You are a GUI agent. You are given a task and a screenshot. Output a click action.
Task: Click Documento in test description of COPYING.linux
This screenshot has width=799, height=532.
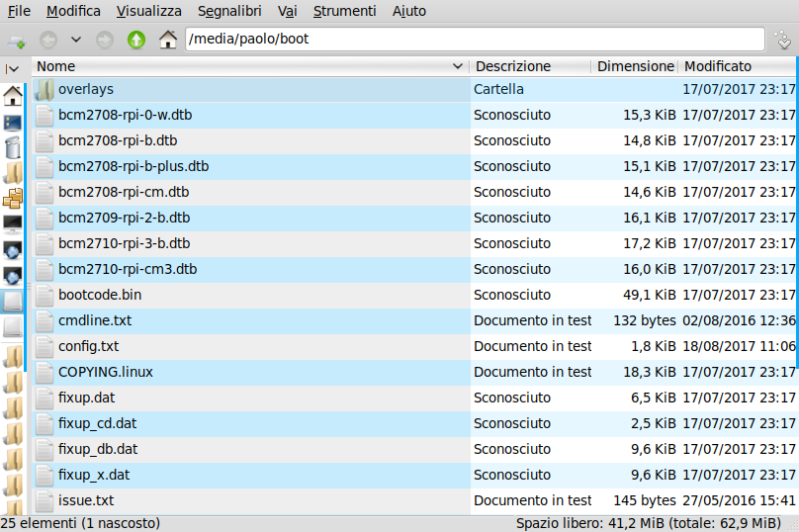tap(532, 372)
